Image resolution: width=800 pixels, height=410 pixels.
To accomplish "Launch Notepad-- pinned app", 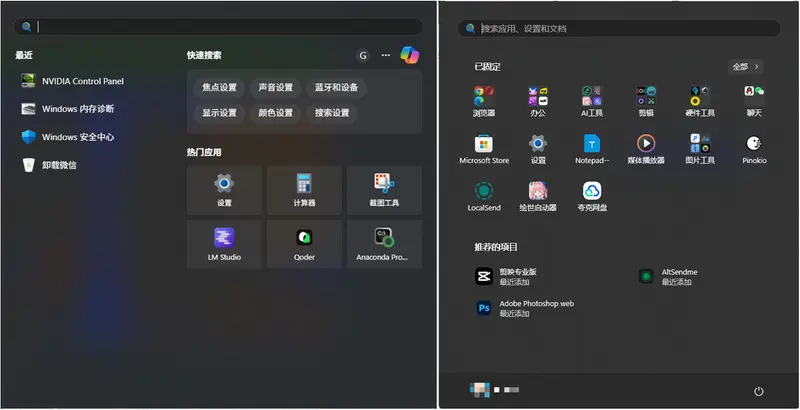I will click(592, 149).
